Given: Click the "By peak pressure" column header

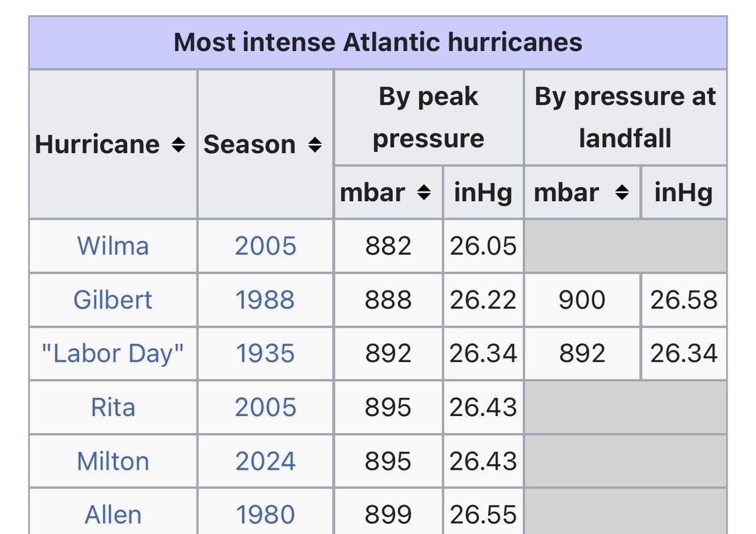Looking at the screenshot, I should [x=428, y=118].
